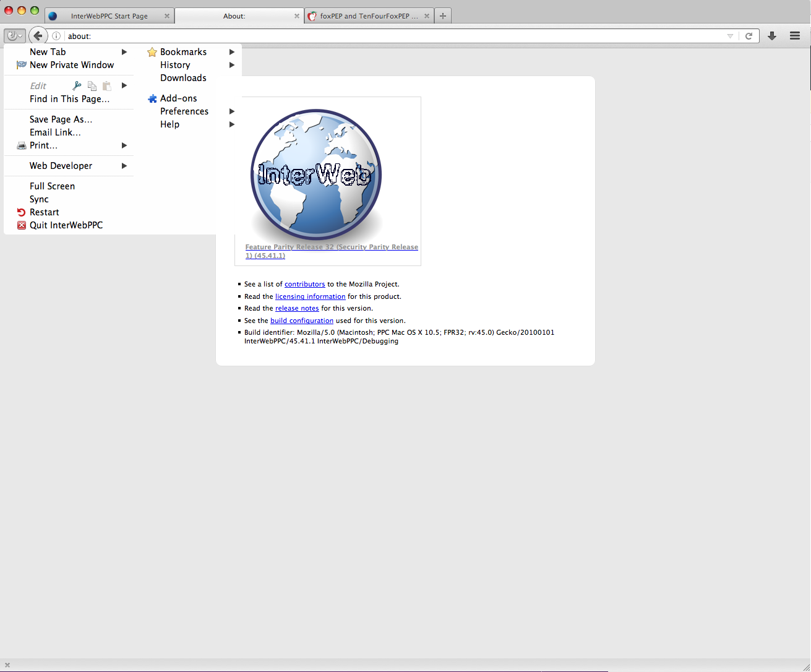Click the site information icon in address bar

(56, 36)
